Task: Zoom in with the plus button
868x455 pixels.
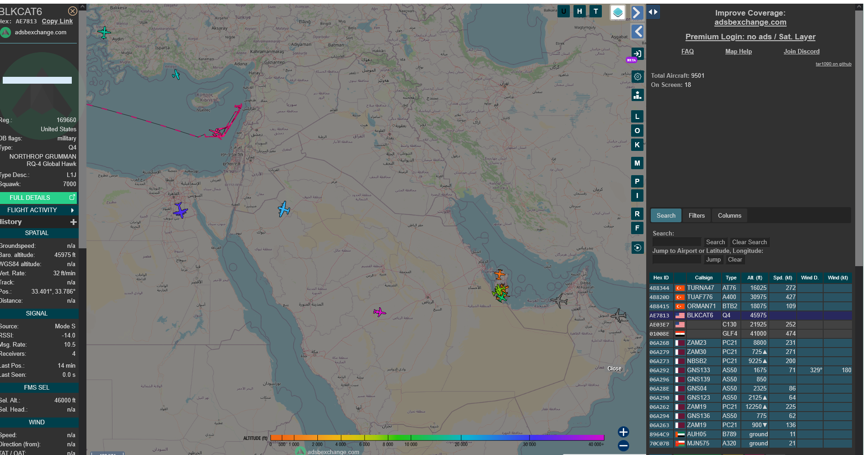Action: click(623, 432)
